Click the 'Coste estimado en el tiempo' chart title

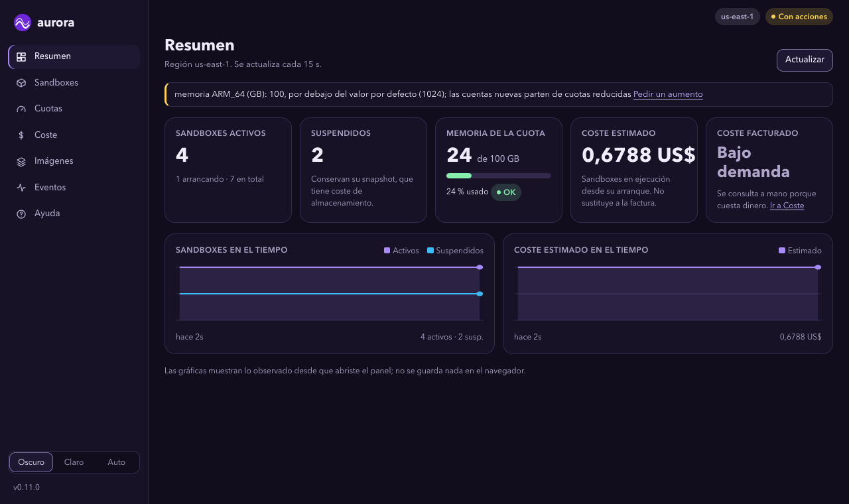pyautogui.click(x=581, y=250)
